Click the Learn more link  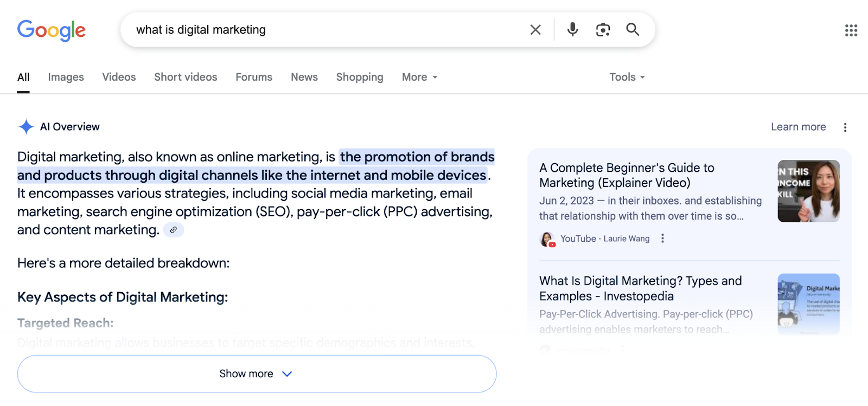(x=798, y=126)
